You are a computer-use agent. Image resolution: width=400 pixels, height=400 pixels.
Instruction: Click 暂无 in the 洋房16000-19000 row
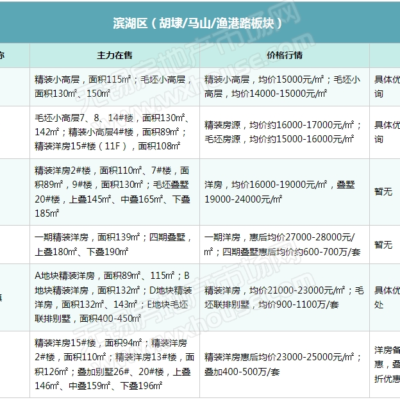[x=383, y=192]
